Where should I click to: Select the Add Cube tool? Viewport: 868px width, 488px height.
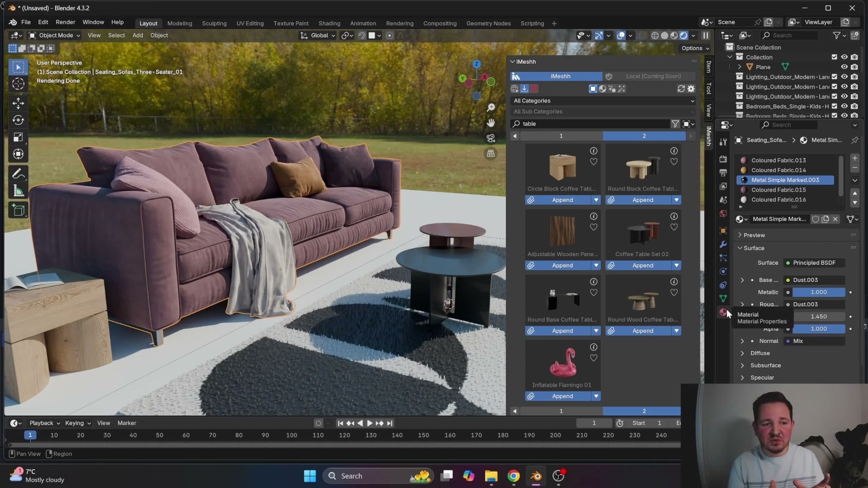[x=18, y=210]
